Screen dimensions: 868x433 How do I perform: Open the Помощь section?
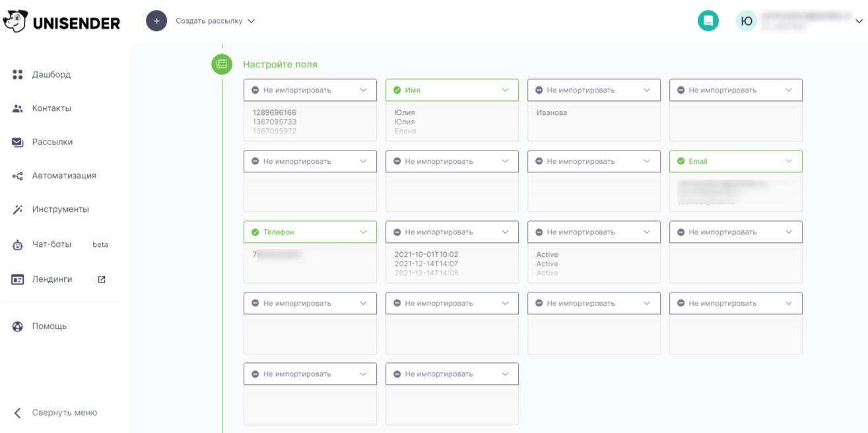coord(49,326)
